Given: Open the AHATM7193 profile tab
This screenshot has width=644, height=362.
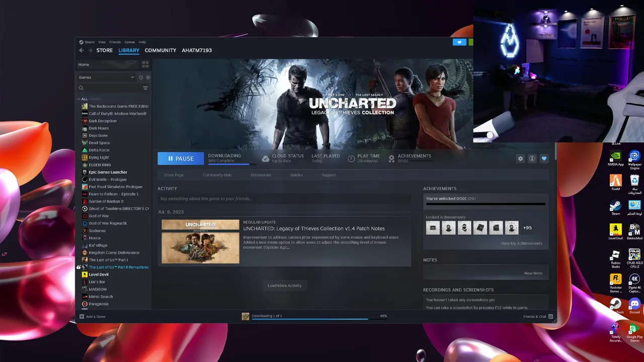Looking at the screenshot, I should coord(197,50).
